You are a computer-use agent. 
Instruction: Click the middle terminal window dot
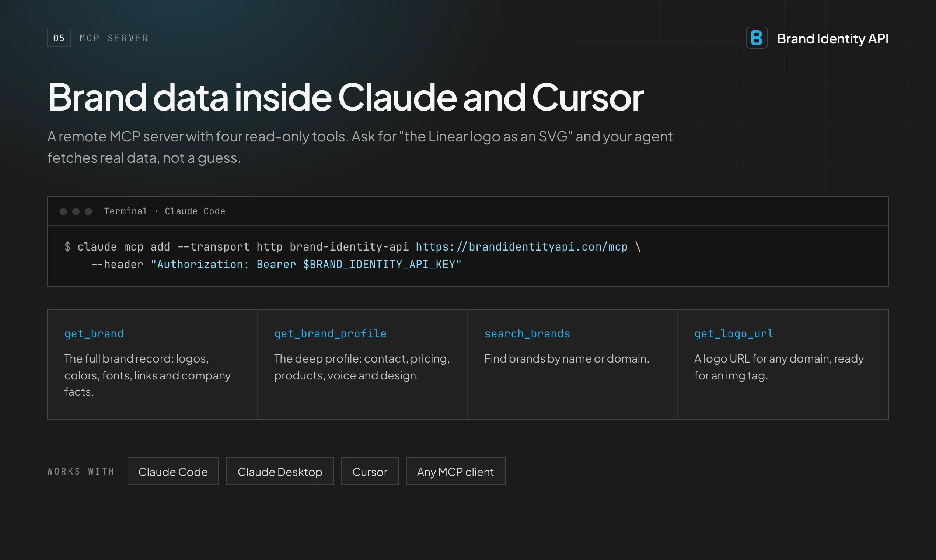coord(76,211)
